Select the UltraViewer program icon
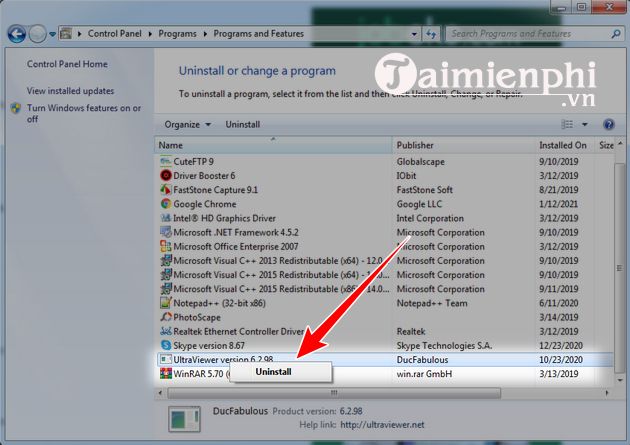This screenshot has width=630, height=445. [166, 359]
